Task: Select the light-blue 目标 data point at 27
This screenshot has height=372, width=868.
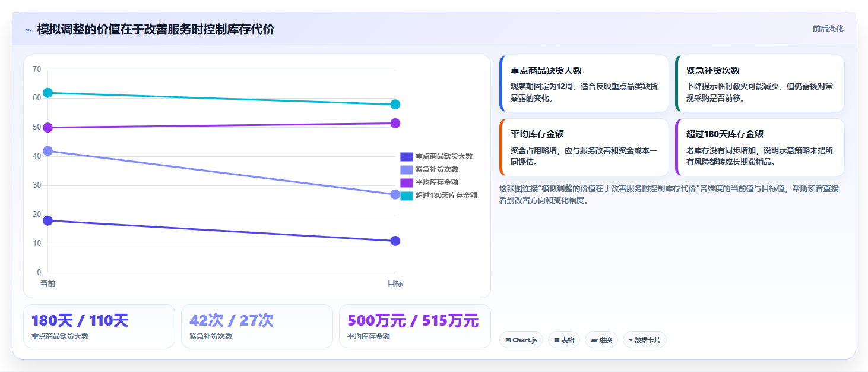Action: 395,194
